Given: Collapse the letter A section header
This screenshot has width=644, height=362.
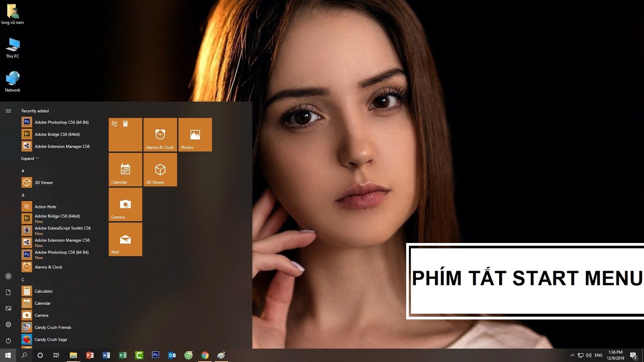Looking at the screenshot, I should click(23, 195).
